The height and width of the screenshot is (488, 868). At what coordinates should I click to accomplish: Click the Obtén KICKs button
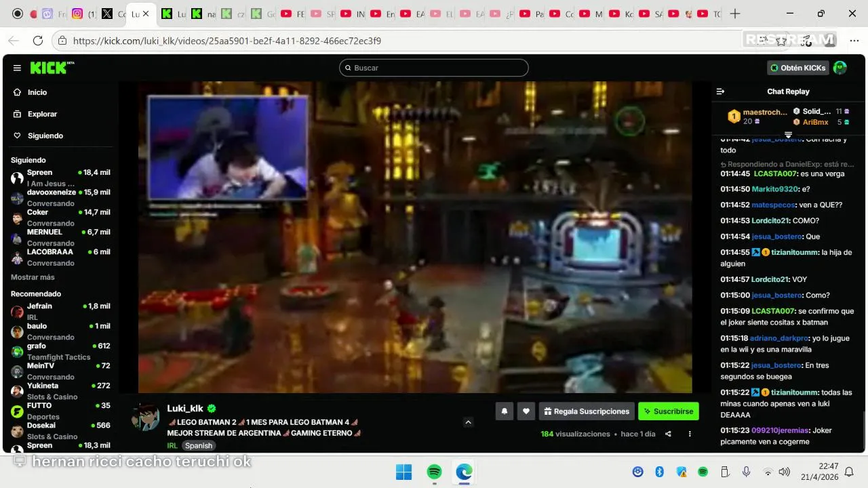point(798,68)
